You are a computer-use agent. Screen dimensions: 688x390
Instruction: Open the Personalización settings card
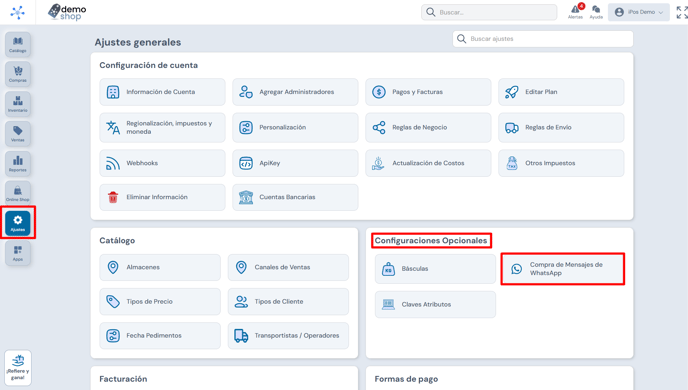tap(295, 128)
